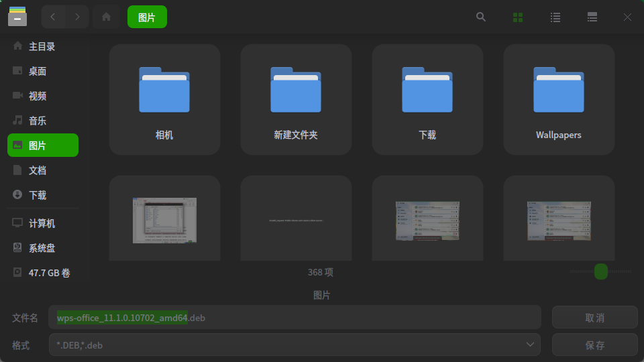Open 音乐 in the sidebar
This screenshot has height=362, width=644.
point(43,121)
